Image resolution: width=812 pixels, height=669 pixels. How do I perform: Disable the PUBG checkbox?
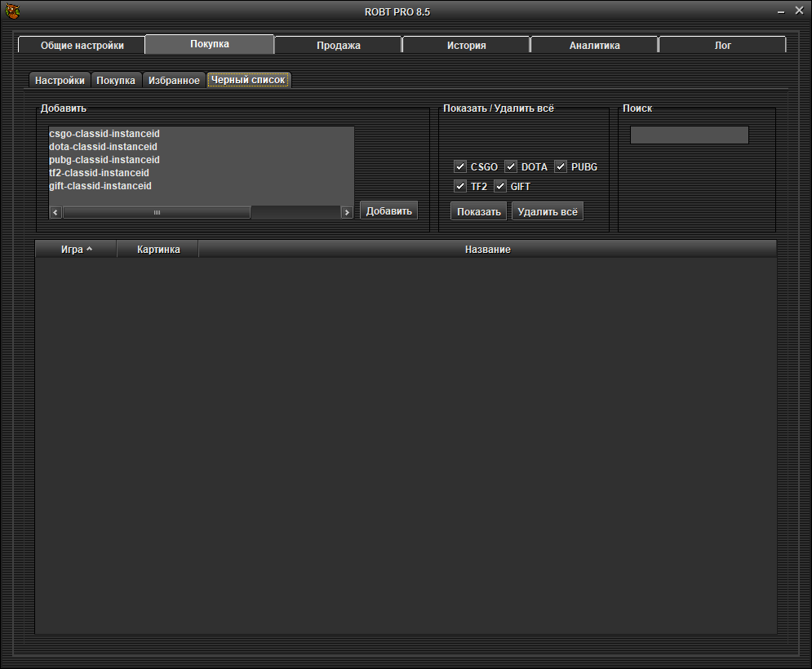click(561, 166)
